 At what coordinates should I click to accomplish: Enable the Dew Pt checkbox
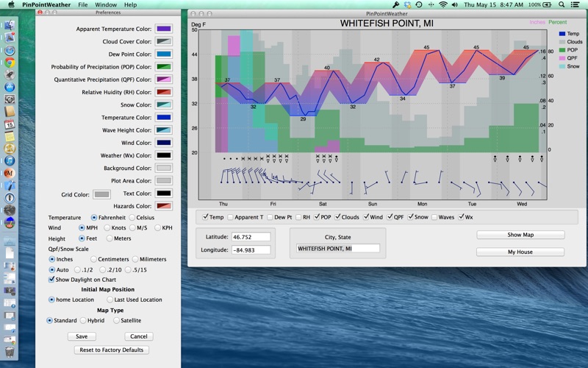[x=270, y=217]
